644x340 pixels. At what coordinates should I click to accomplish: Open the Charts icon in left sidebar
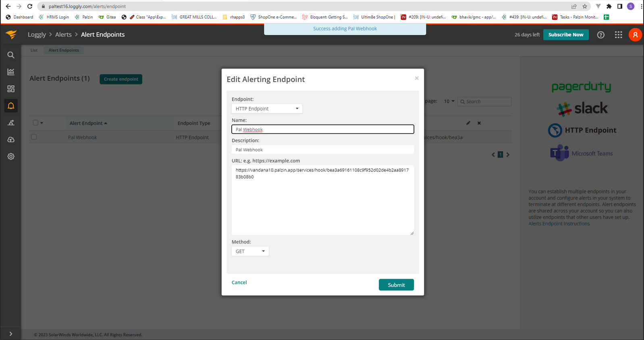(11, 72)
